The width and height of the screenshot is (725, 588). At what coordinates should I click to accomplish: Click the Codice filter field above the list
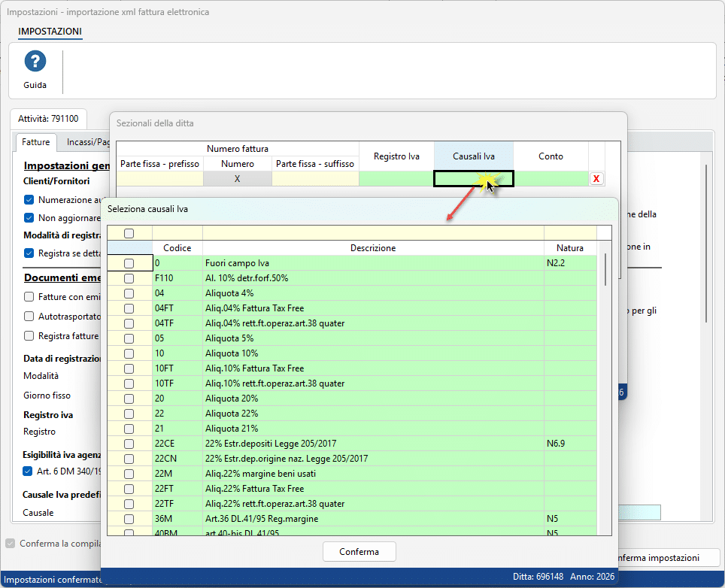point(177,233)
